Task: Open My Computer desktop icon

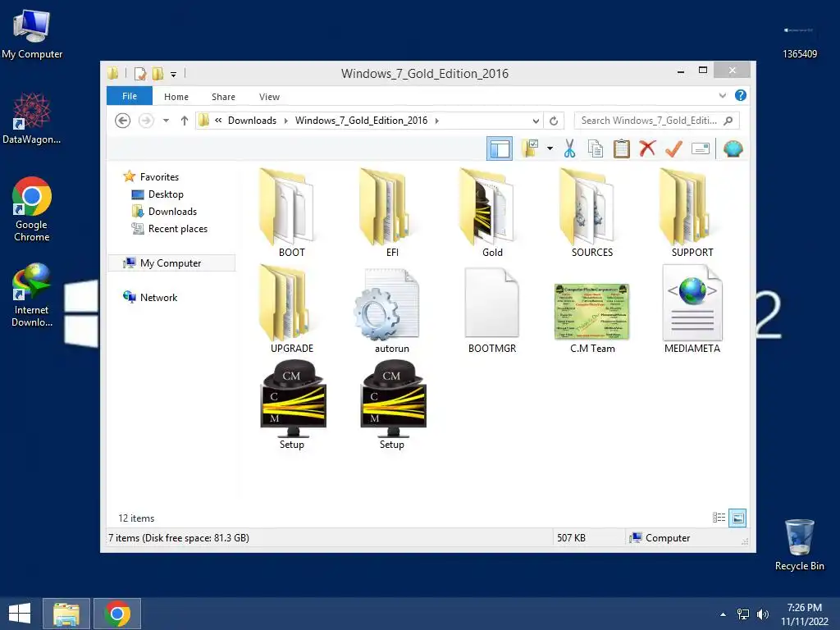Action: click(32, 34)
